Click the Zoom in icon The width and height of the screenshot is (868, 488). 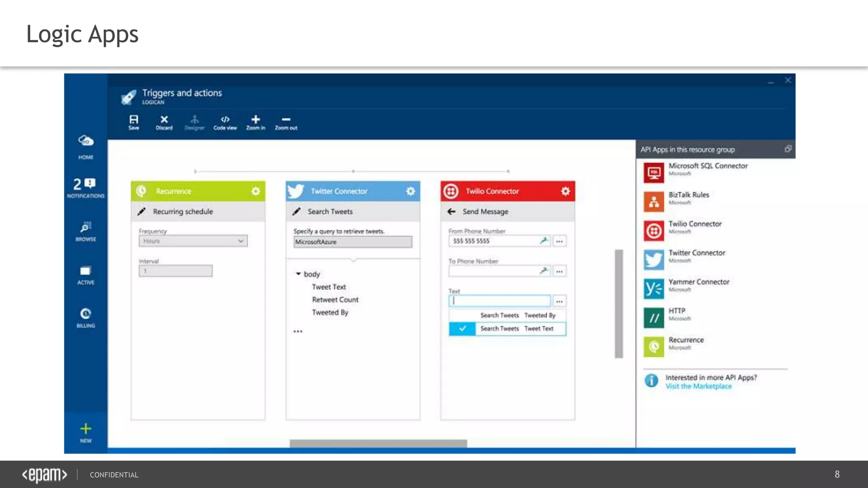coord(256,122)
